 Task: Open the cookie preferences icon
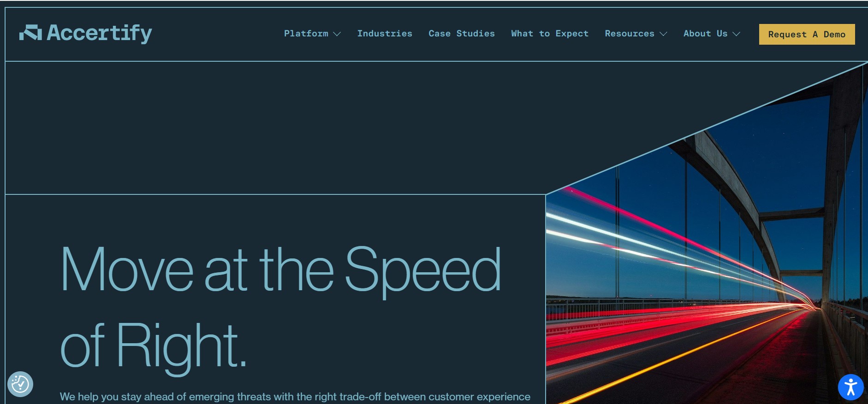click(20, 384)
